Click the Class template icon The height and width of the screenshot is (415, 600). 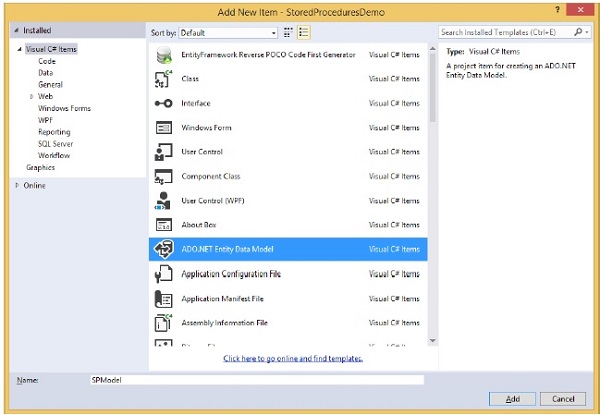(164, 79)
